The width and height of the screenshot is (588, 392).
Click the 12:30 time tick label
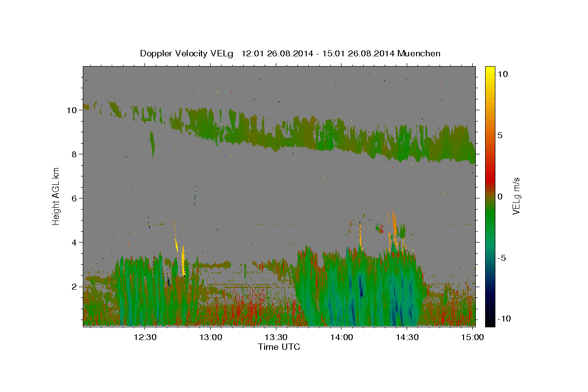click(145, 337)
